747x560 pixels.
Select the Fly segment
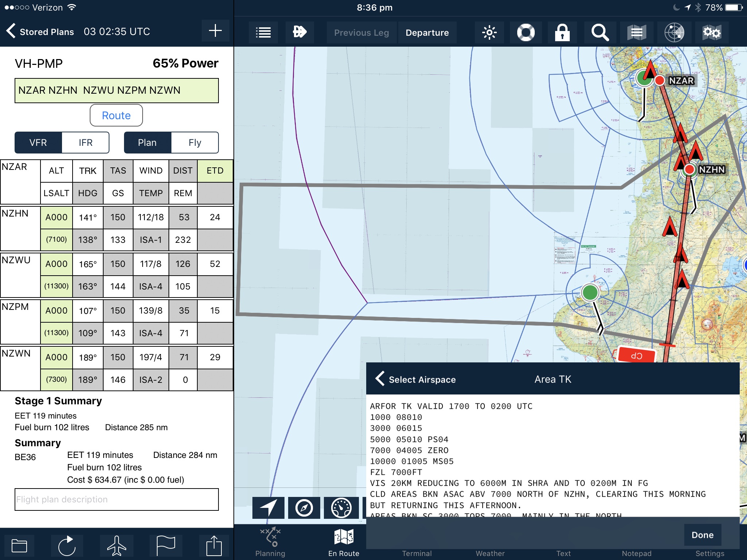[x=195, y=143]
